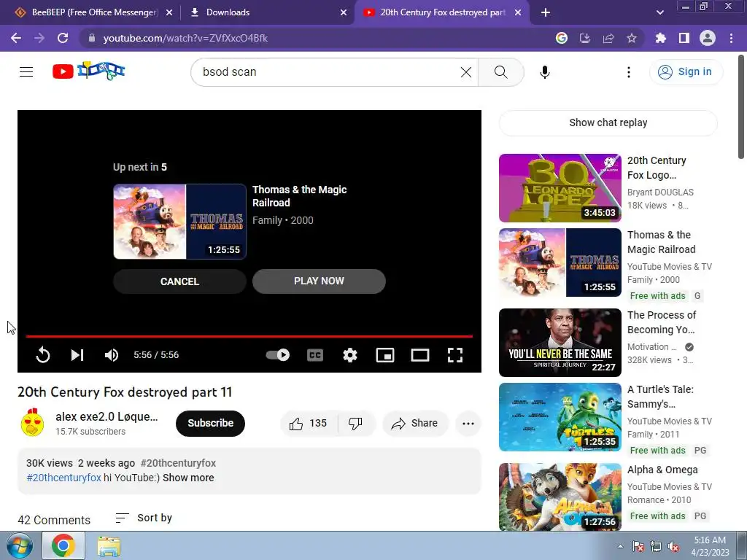The width and height of the screenshot is (747, 560).
Task: Cancel the up next autoplay
Action: coord(179,281)
